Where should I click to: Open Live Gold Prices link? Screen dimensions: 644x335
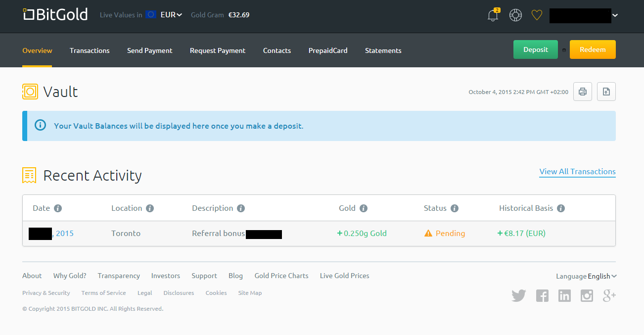(x=345, y=276)
